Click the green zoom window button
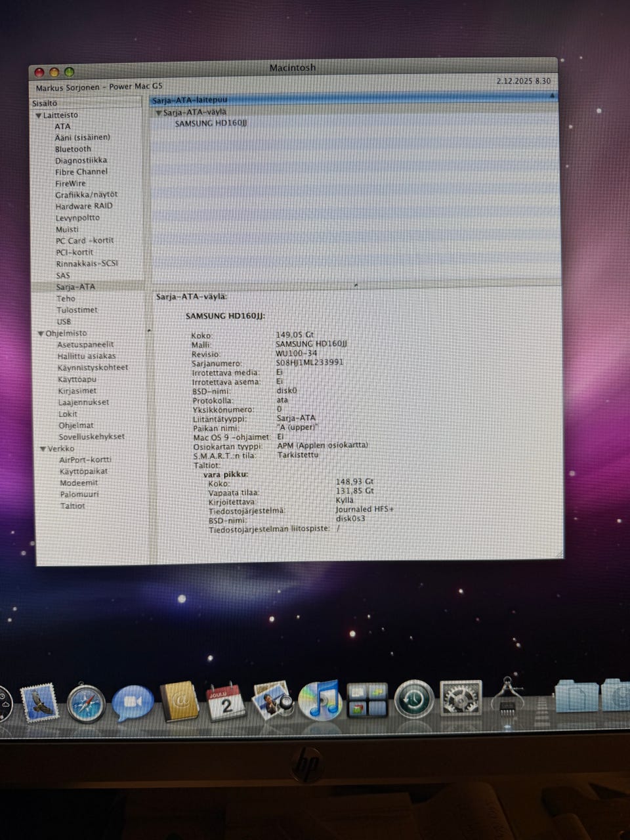This screenshot has height=840, width=630. [69, 72]
